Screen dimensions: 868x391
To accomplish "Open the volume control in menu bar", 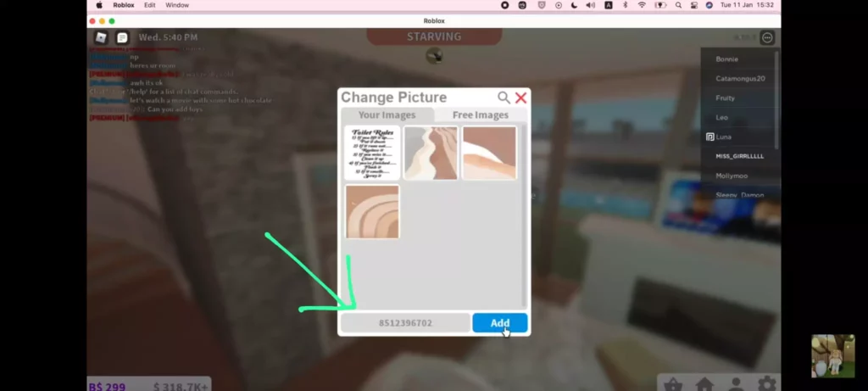I will click(x=591, y=5).
